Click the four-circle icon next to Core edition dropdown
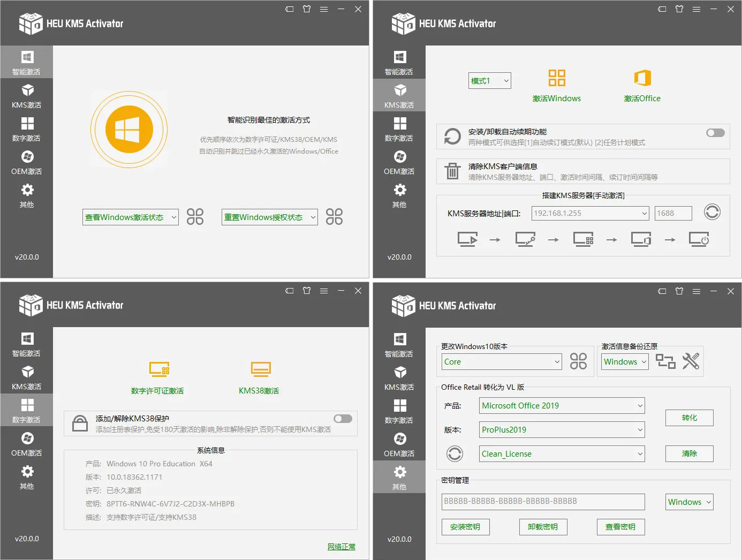742x560 pixels. (x=578, y=361)
